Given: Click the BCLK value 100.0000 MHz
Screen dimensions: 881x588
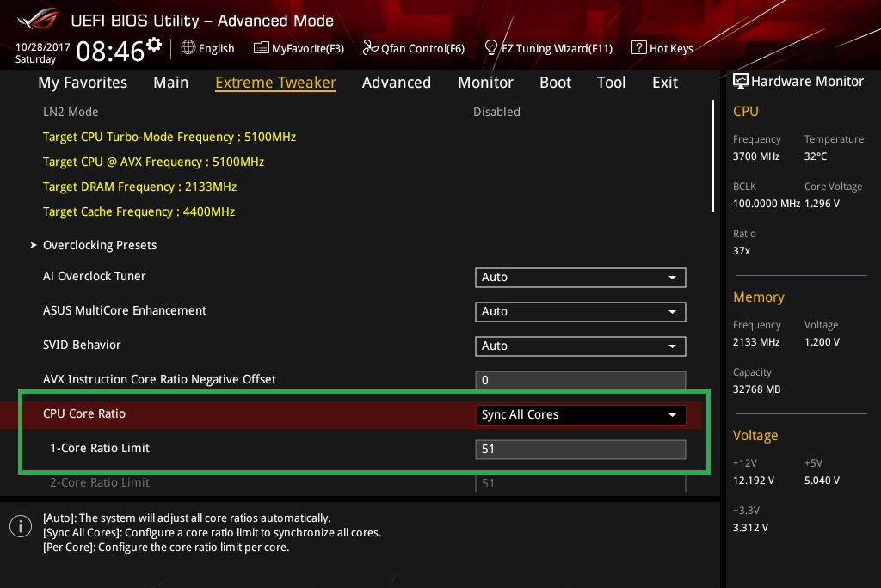Looking at the screenshot, I should click(x=767, y=203).
